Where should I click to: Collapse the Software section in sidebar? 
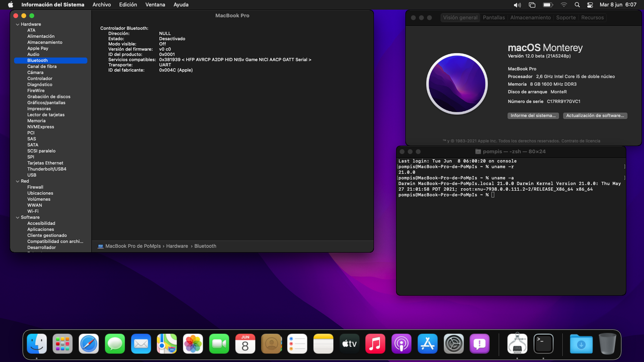click(x=17, y=217)
